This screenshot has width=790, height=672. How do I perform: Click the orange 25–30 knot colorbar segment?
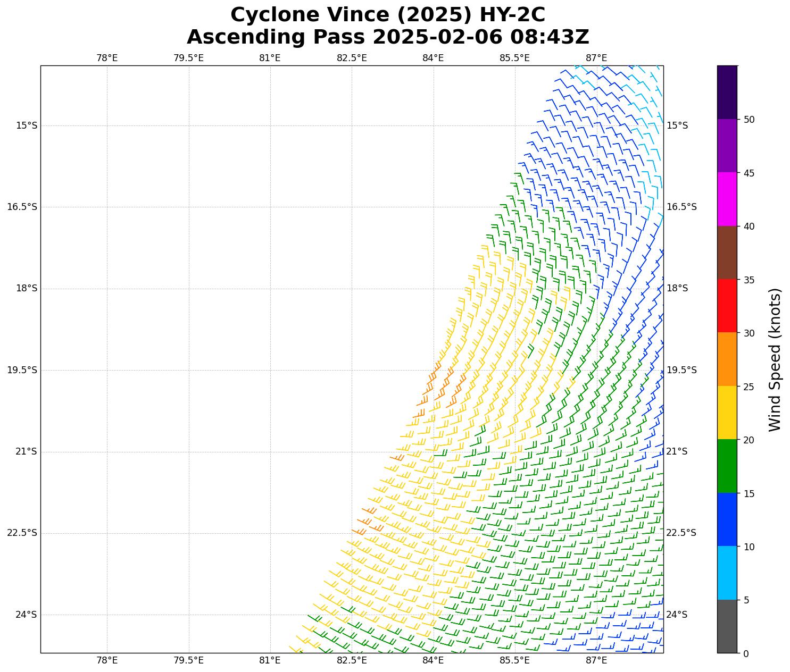(727, 359)
